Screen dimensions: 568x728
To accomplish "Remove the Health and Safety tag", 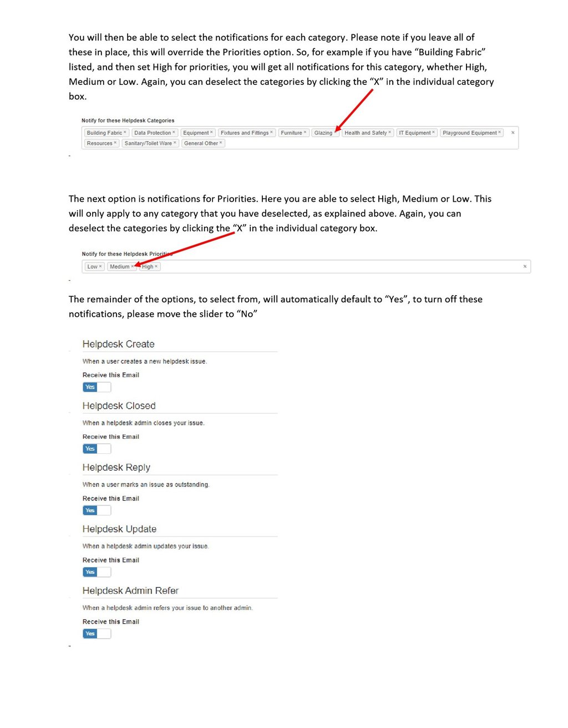I will click(x=389, y=133).
